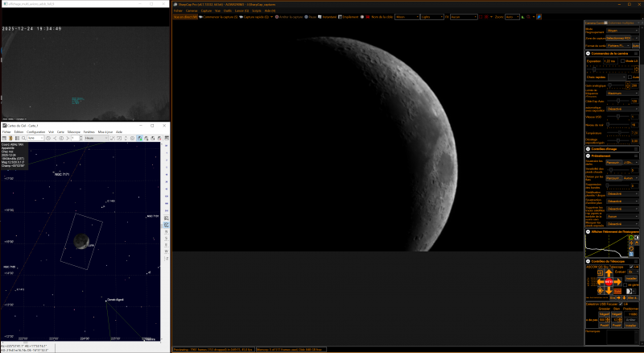Click the lock icon beside the histogram
The width and height of the screenshot is (644, 353).
pos(637,243)
